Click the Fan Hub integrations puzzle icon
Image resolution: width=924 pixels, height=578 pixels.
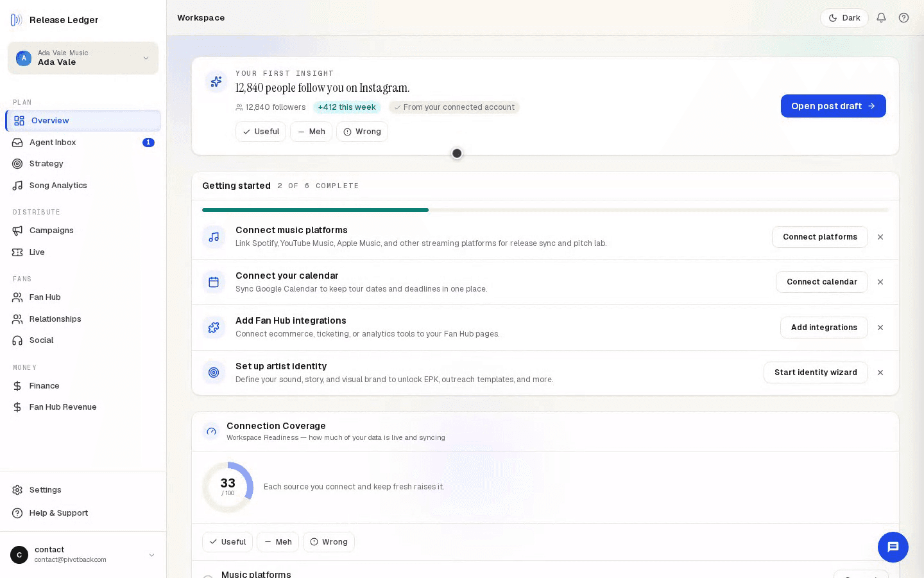click(x=214, y=328)
